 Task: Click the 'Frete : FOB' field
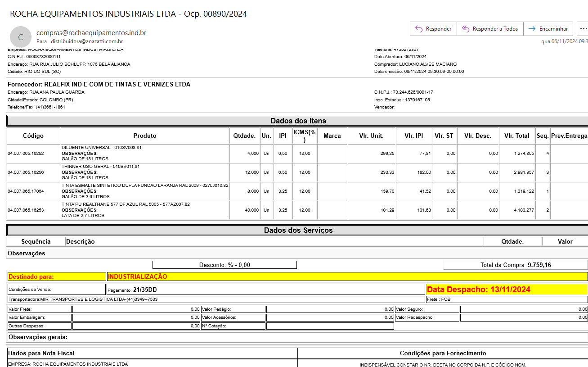(x=506, y=299)
